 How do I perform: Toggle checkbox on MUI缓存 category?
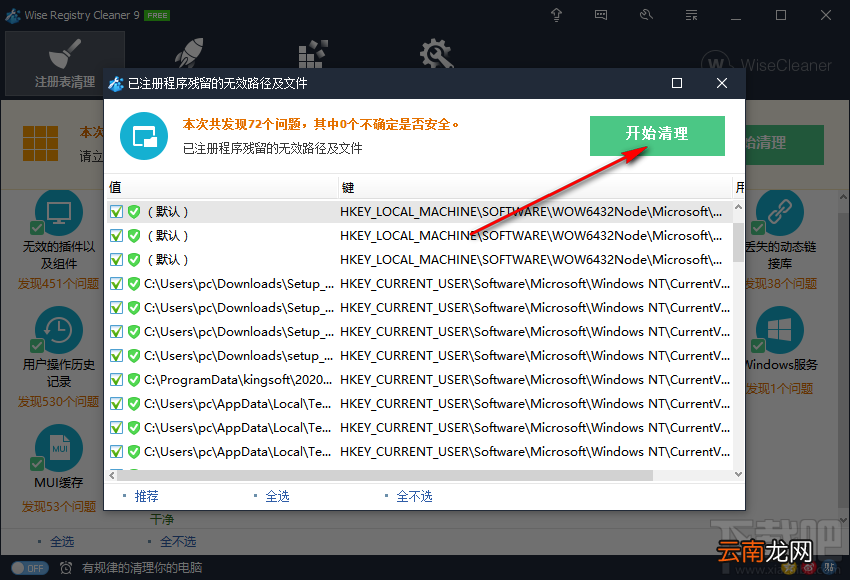(37, 463)
